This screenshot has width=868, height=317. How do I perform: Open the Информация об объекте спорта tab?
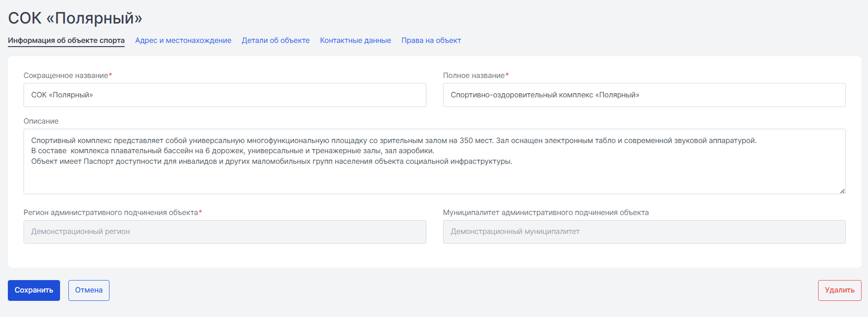click(x=66, y=41)
